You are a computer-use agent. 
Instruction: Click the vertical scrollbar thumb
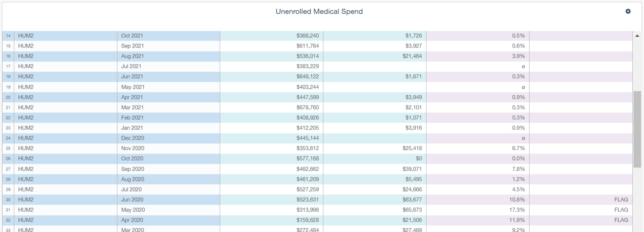[x=637, y=129]
